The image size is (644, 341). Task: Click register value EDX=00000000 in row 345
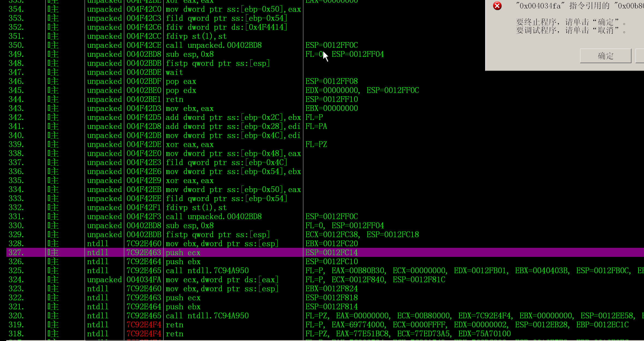[332, 90]
